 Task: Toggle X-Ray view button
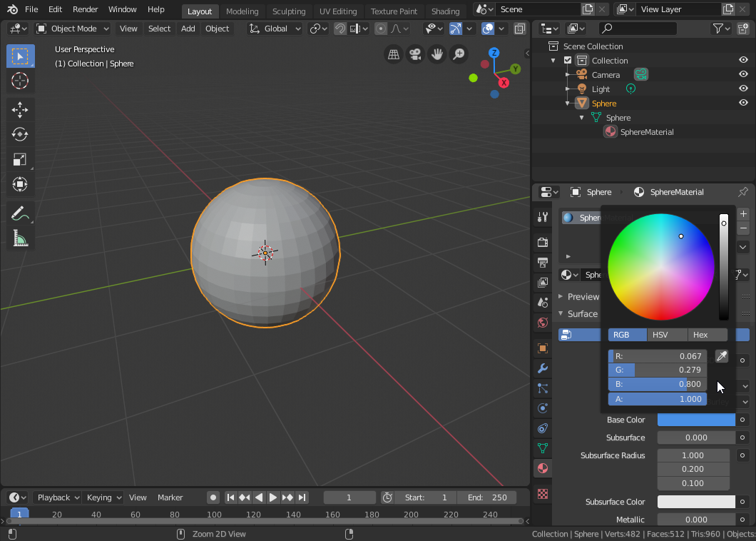520,29
